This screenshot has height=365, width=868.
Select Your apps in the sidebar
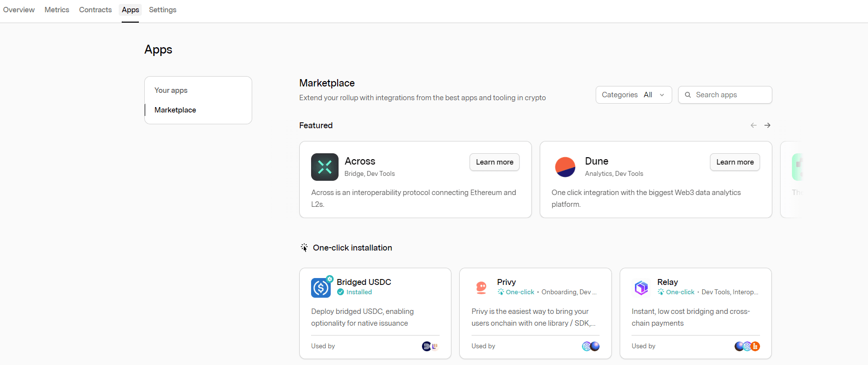click(x=170, y=90)
